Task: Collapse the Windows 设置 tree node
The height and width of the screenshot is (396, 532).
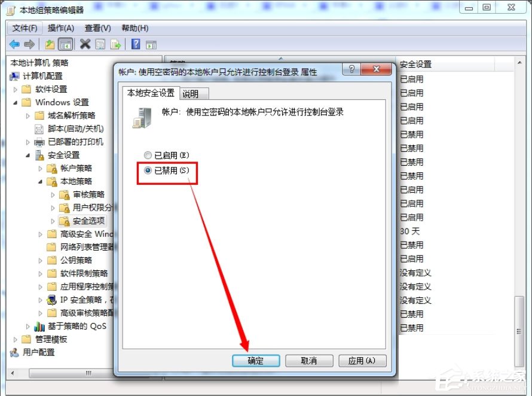Action: click(14, 102)
